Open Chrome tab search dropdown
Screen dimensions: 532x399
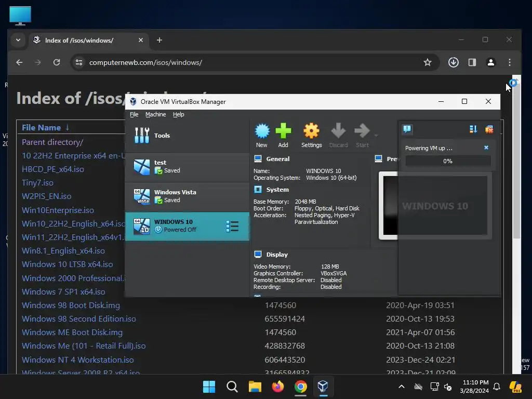(18, 40)
